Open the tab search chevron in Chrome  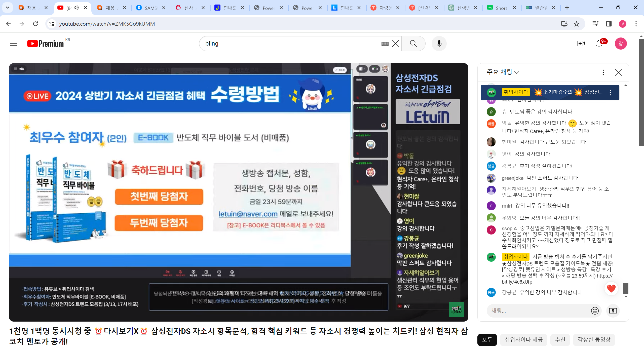point(8,8)
